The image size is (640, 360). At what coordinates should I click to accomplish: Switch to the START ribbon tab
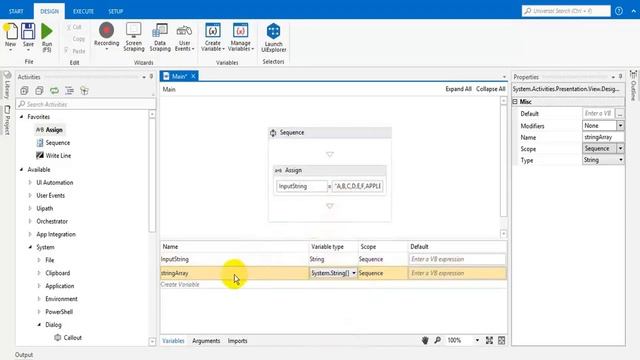(16, 11)
